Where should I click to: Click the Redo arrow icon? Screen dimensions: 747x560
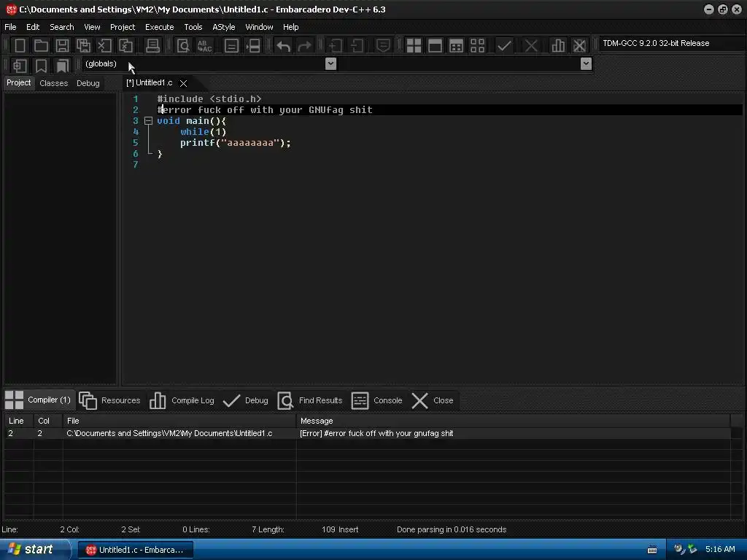point(304,46)
